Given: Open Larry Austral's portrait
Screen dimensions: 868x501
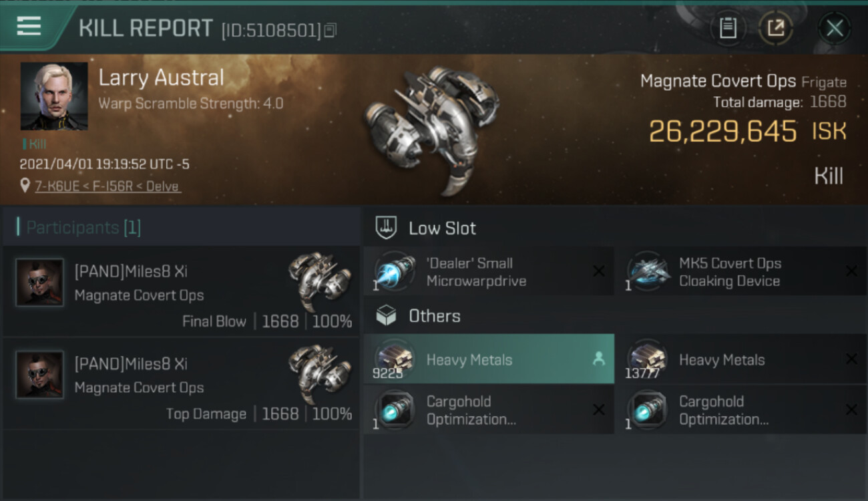Looking at the screenshot, I should click(x=54, y=96).
